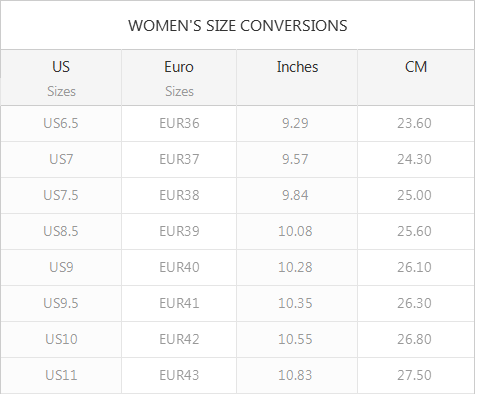
Task: Click the 10.35 inches value
Action: (x=295, y=303)
